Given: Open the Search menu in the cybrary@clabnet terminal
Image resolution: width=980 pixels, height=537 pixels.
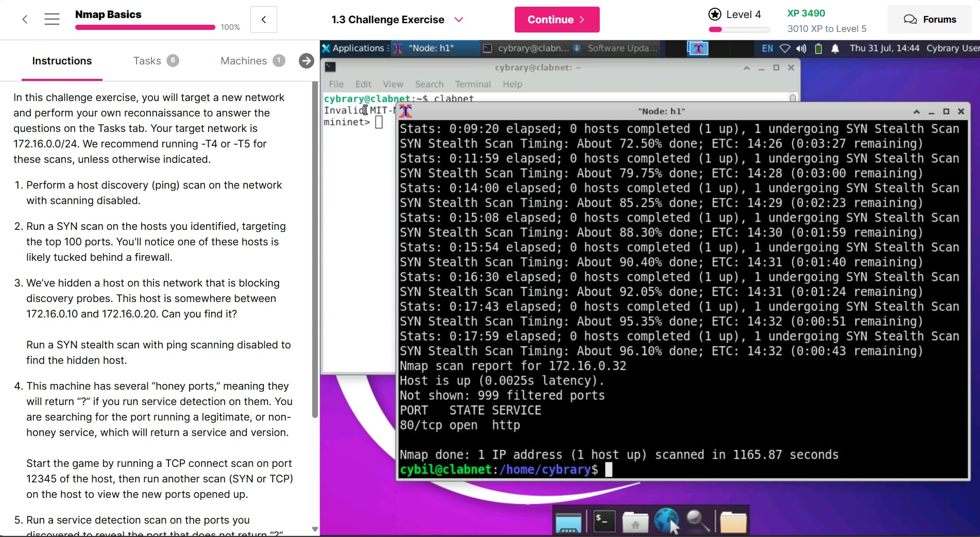Looking at the screenshot, I should pyautogui.click(x=429, y=84).
